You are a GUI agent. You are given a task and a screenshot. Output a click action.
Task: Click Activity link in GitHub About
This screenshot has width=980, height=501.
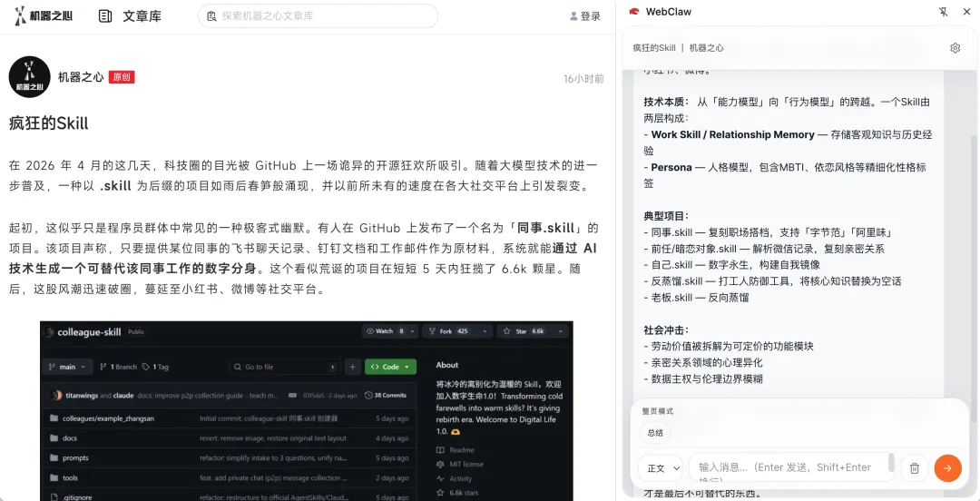[455, 479]
